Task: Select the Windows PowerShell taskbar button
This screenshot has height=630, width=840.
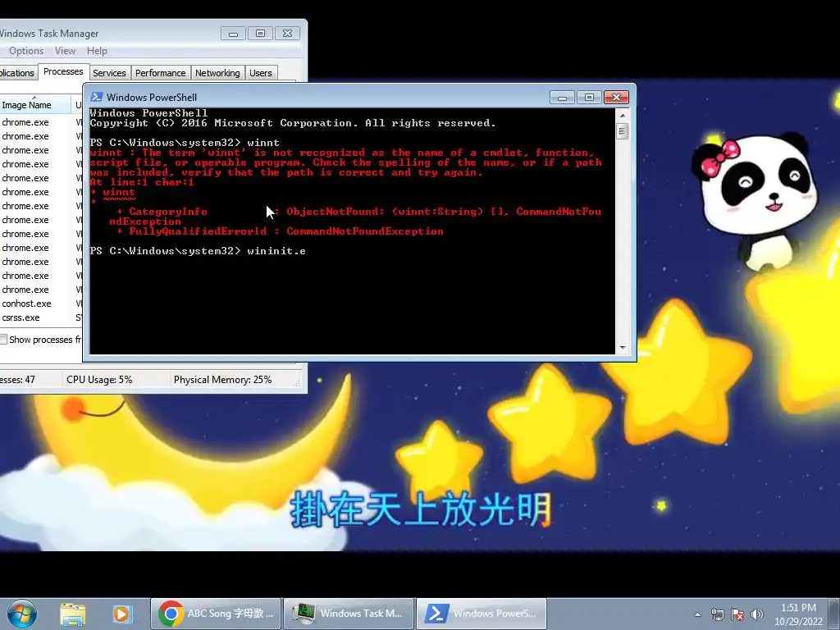Action: [x=482, y=614]
